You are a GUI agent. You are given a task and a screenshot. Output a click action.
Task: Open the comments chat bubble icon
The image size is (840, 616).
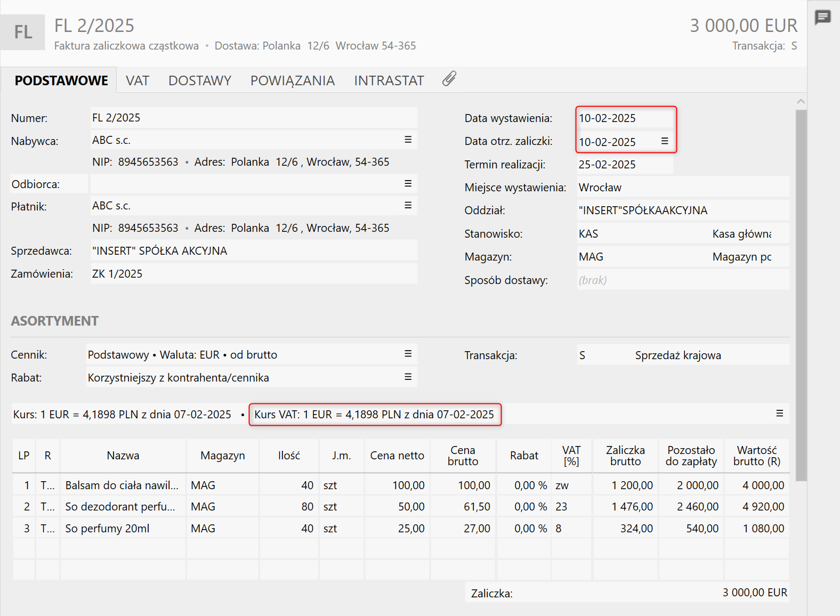click(x=822, y=18)
